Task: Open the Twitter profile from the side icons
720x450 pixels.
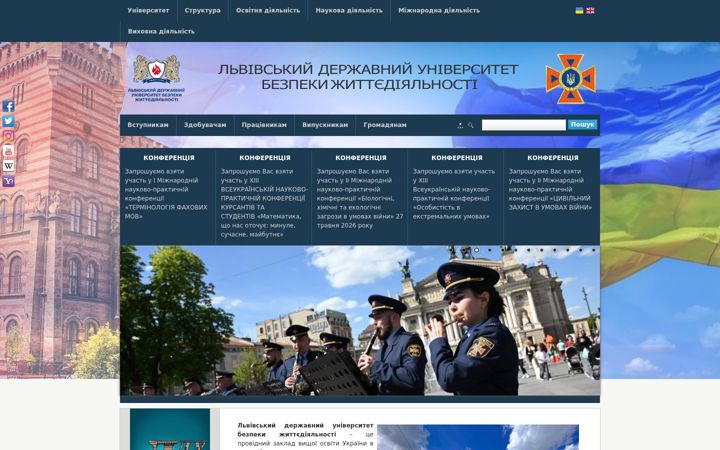Action: coord(8,121)
